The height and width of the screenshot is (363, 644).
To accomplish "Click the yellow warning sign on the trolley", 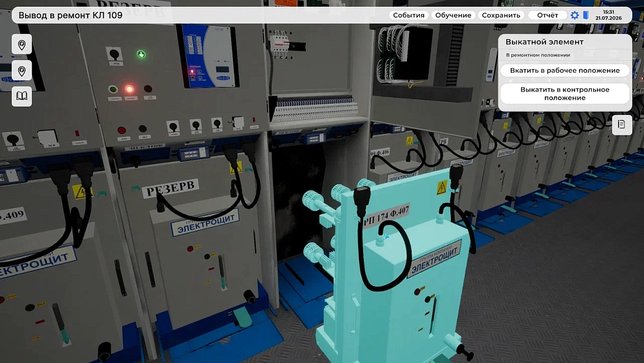I will coord(442,188).
